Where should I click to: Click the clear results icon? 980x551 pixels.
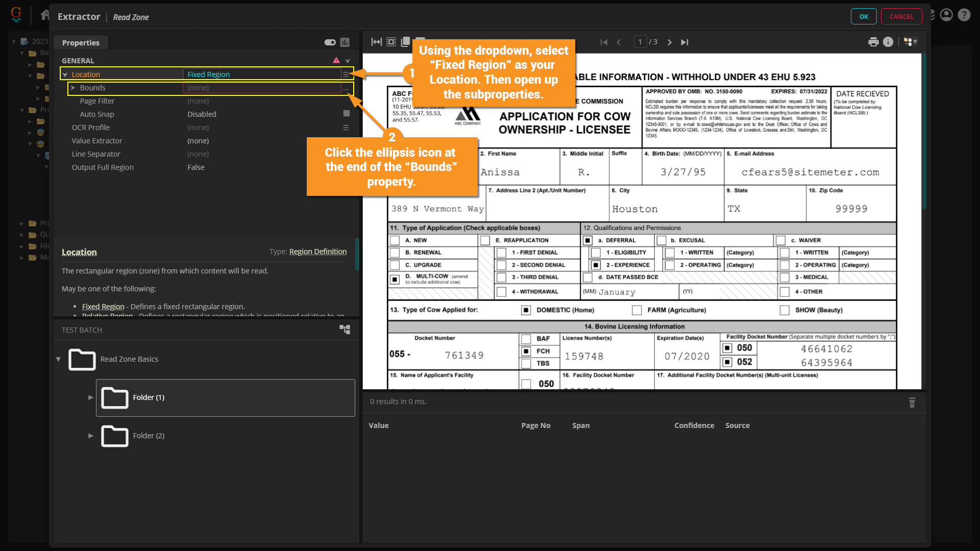click(912, 403)
